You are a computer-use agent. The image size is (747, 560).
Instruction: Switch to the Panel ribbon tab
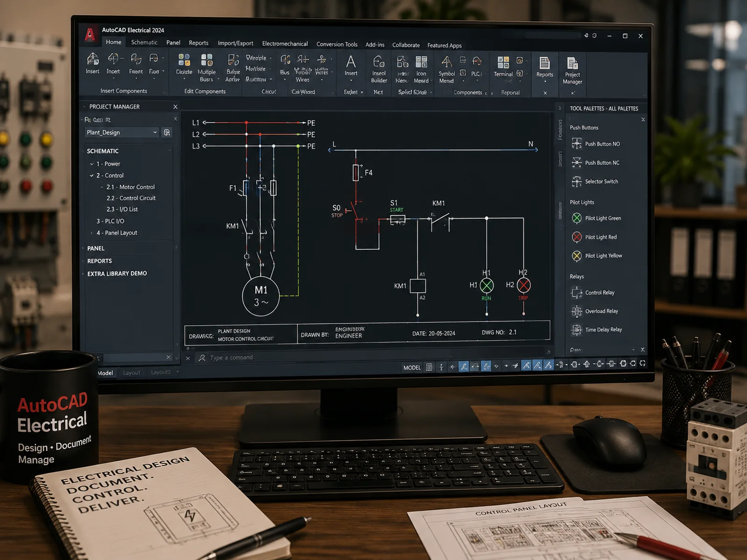tap(173, 42)
